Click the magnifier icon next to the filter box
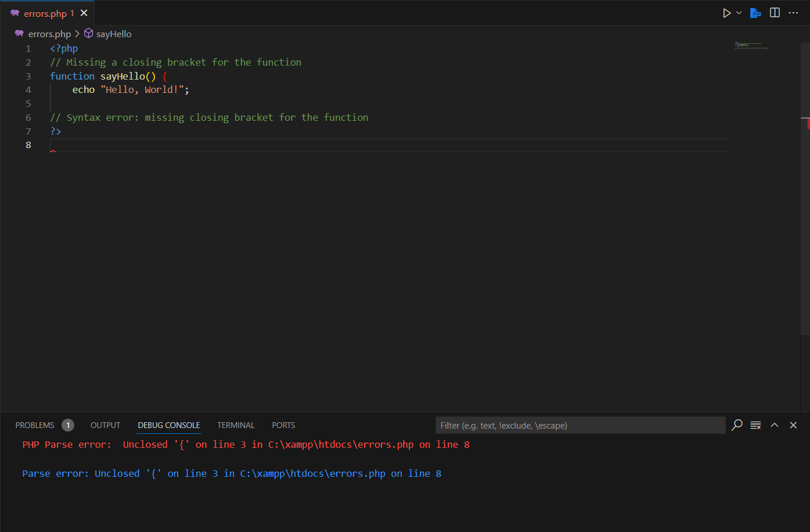Image resolution: width=810 pixels, height=532 pixels. (737, 425)
